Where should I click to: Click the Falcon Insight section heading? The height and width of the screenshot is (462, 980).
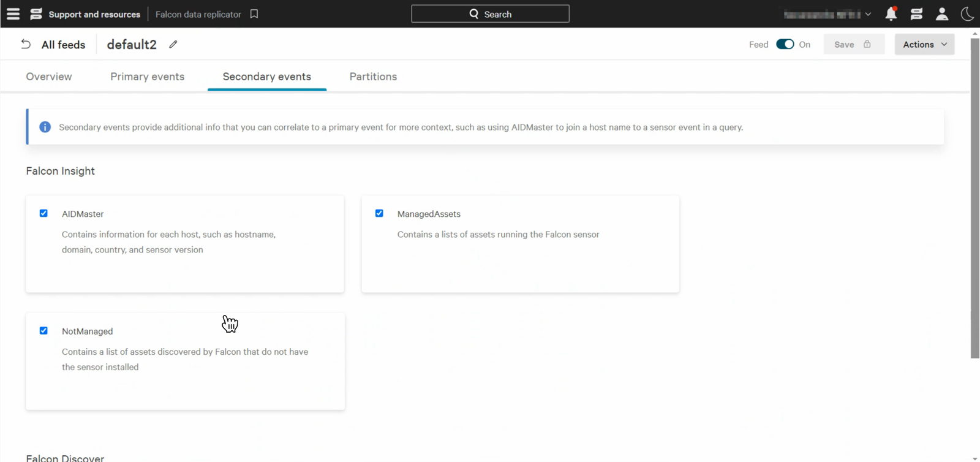click(x=60, y=171)
